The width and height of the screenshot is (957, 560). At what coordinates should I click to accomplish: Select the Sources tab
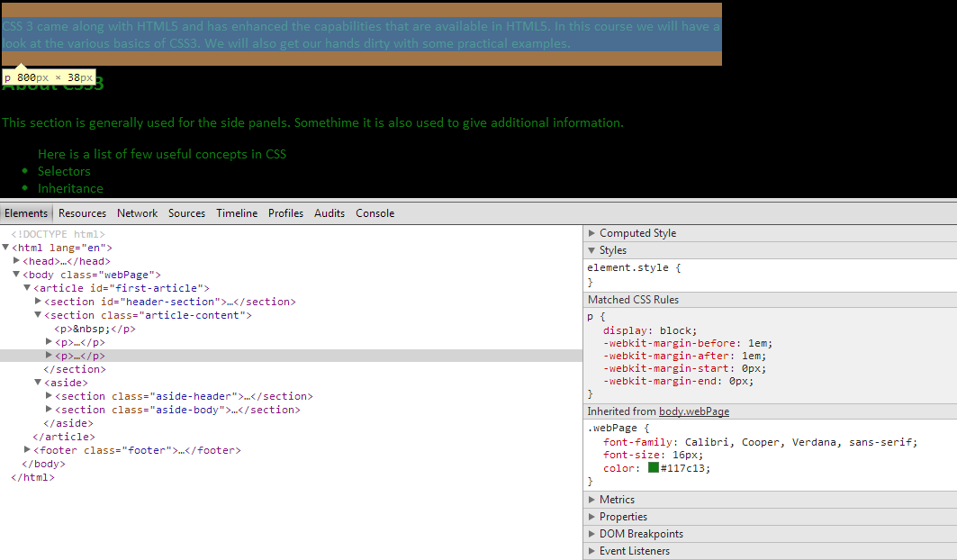(x=186, y=213)
